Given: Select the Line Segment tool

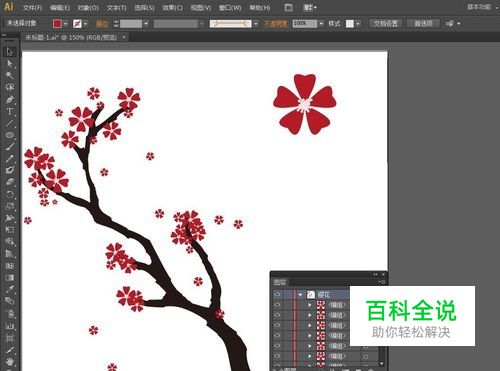Looking at the screenshot, I should coord(10,123).
